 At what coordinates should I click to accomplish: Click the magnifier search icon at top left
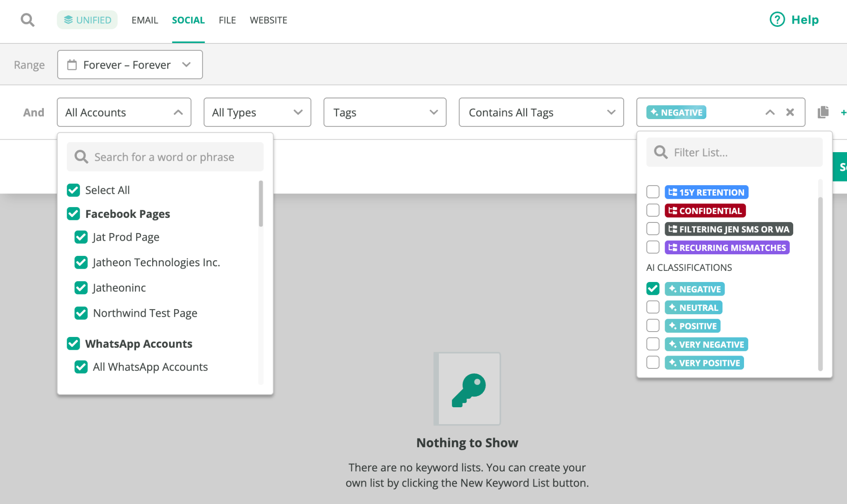[28, 20]
